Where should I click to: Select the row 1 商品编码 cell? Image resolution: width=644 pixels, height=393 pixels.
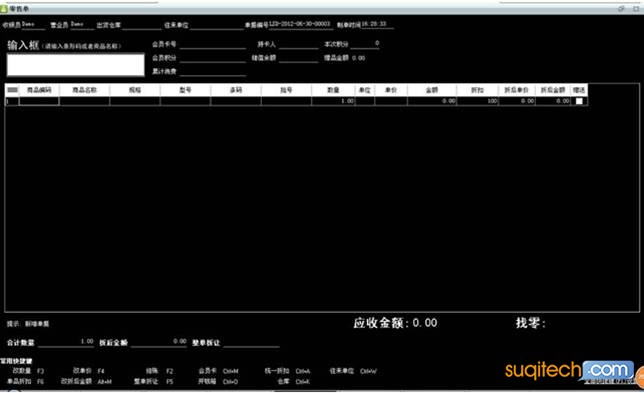click(39, 101)
